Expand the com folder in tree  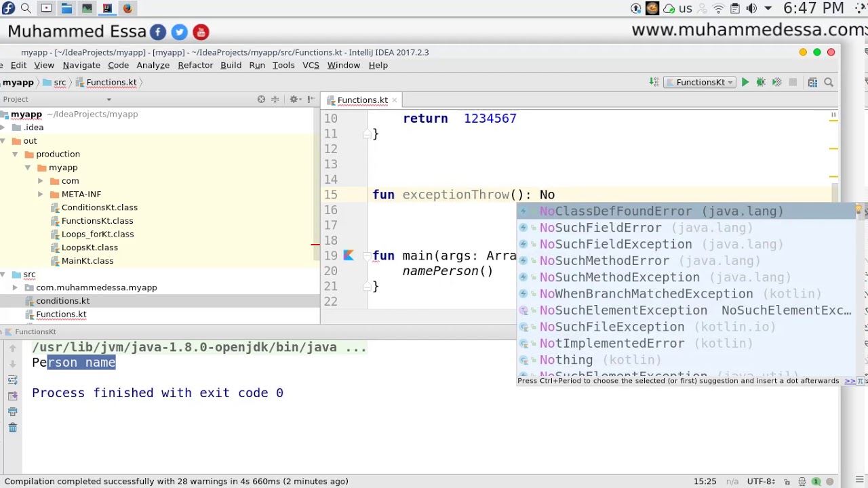click(x=41, y=181)
